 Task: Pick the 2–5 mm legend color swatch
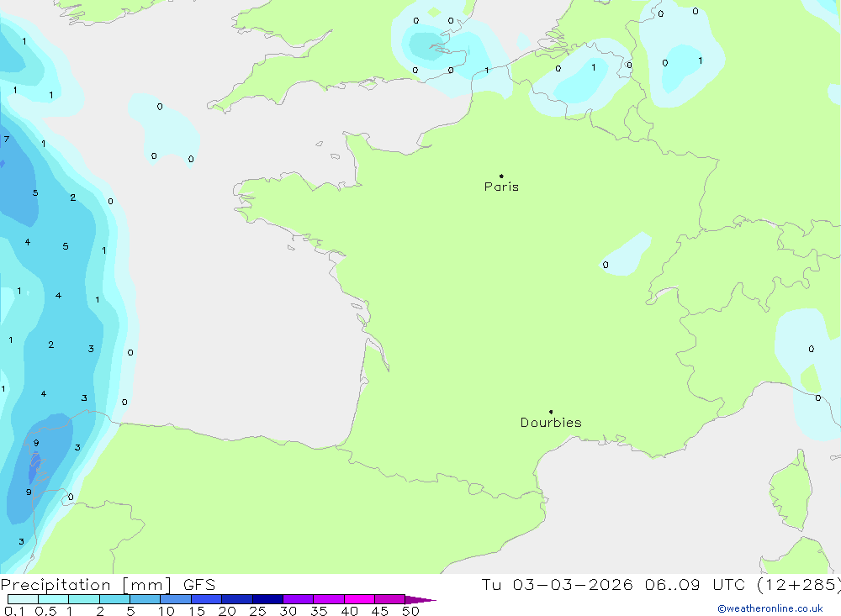[x=114, y=599]
